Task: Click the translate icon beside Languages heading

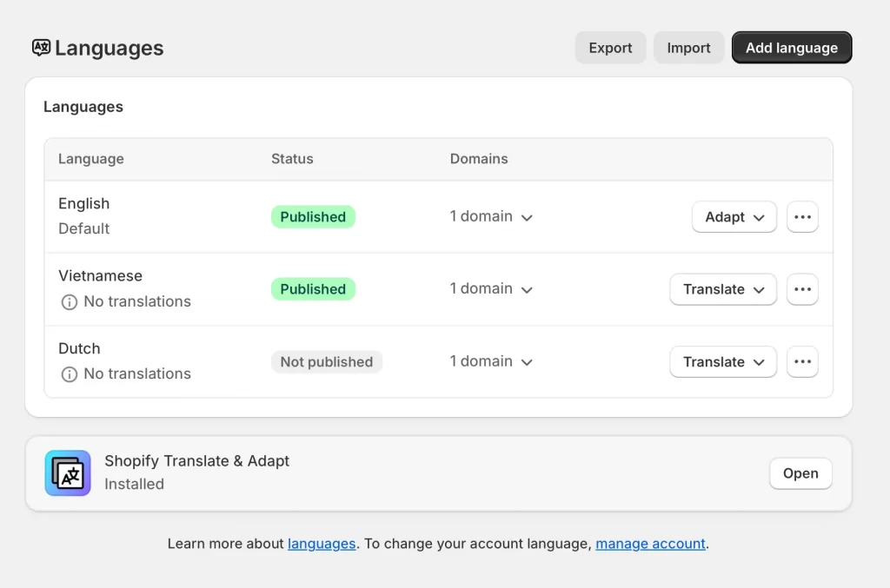Action: point(40,48)
